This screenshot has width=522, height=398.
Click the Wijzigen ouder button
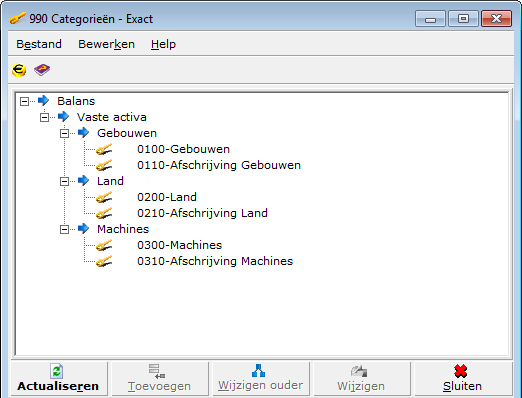click(x=260, y=379)
